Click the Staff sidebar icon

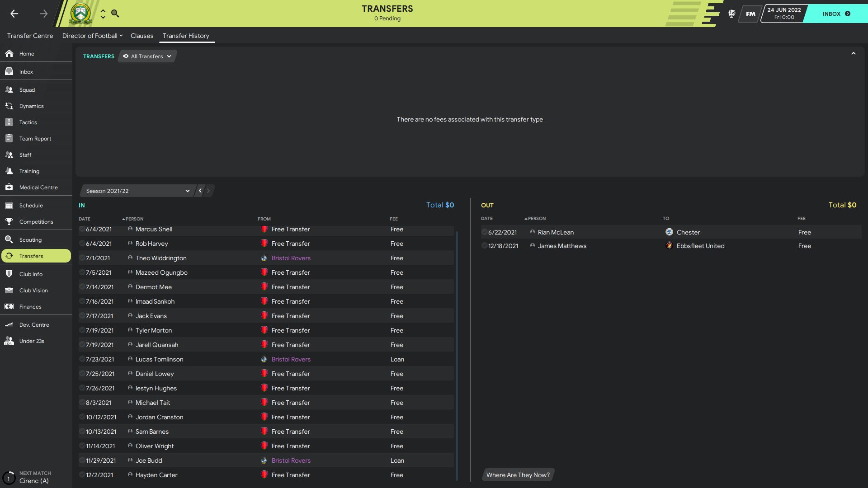coord(9,155)
